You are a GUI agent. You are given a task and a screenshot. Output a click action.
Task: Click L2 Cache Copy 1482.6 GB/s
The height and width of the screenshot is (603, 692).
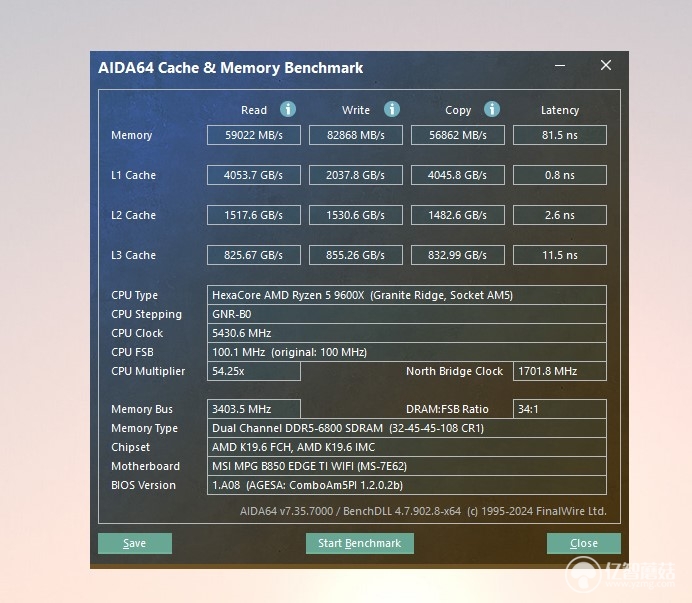(458, 215)
